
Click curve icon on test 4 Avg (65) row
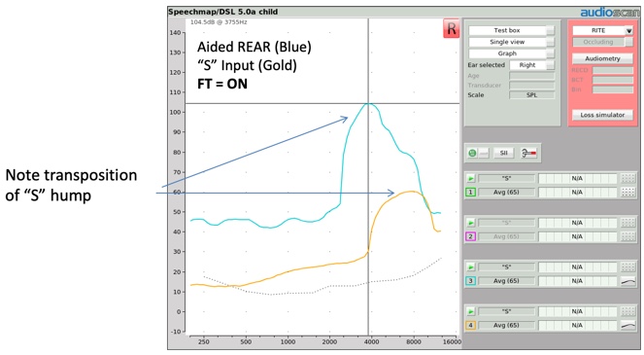(x=628, y=326)
